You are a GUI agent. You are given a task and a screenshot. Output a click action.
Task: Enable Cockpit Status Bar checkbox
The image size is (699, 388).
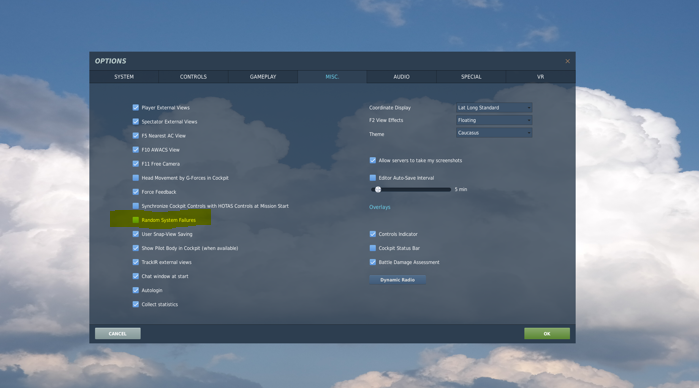[373, 248]
